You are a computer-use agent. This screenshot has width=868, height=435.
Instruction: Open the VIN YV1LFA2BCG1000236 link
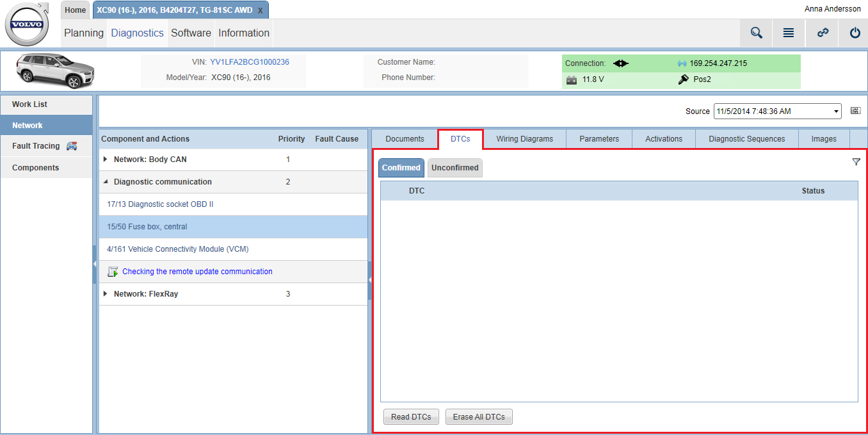(x=250, y=62)
